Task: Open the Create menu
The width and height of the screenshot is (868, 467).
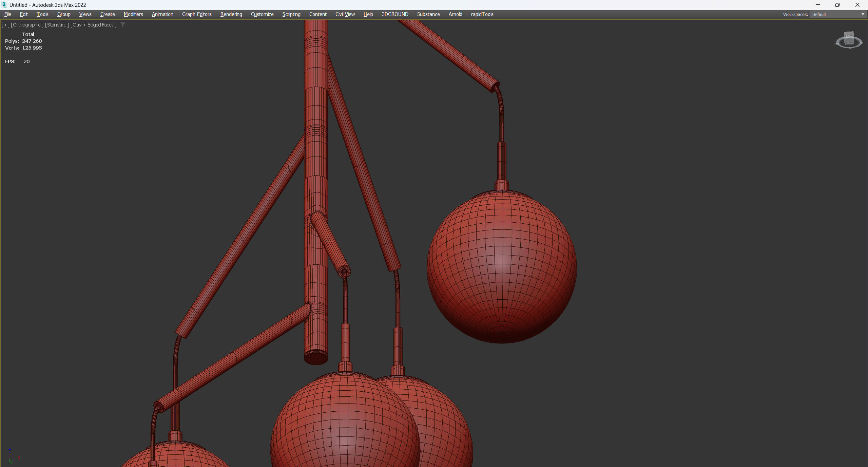Action: pos(108,14)
